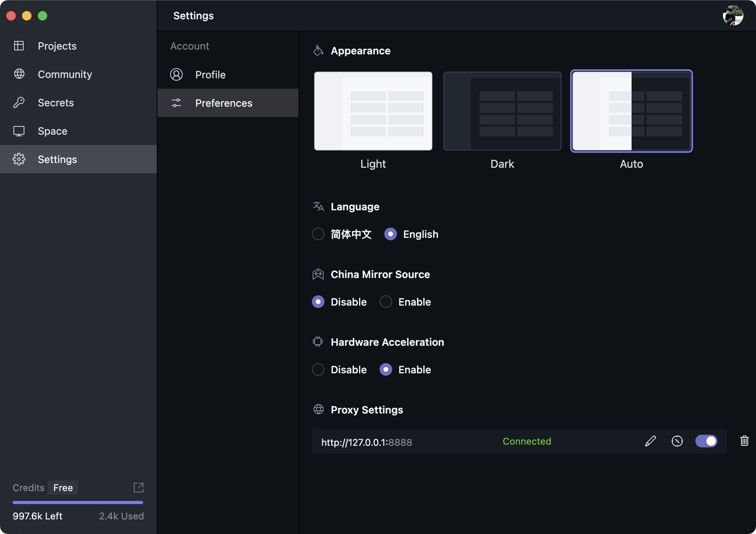The width and height of the screenshot is (756, 534).
Task: Select 简体中文 language radio button
Action: (318, 234)
